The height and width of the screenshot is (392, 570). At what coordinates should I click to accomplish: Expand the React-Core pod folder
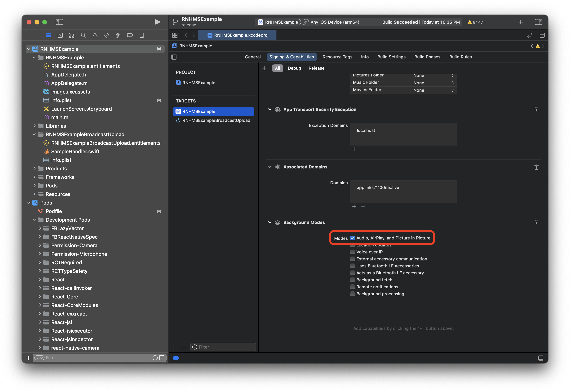pyautogui.click(x=40, y=297)
